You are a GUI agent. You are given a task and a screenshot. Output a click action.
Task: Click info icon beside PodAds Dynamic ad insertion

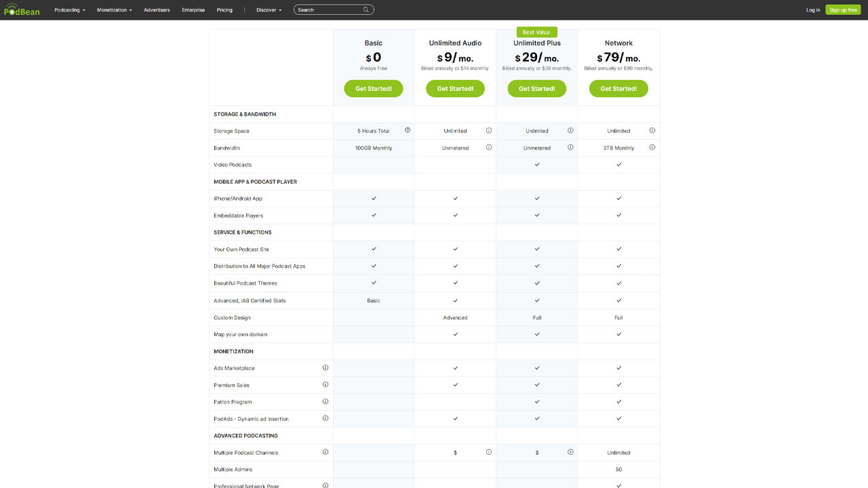pyautogui.click(x=325, y=418)
